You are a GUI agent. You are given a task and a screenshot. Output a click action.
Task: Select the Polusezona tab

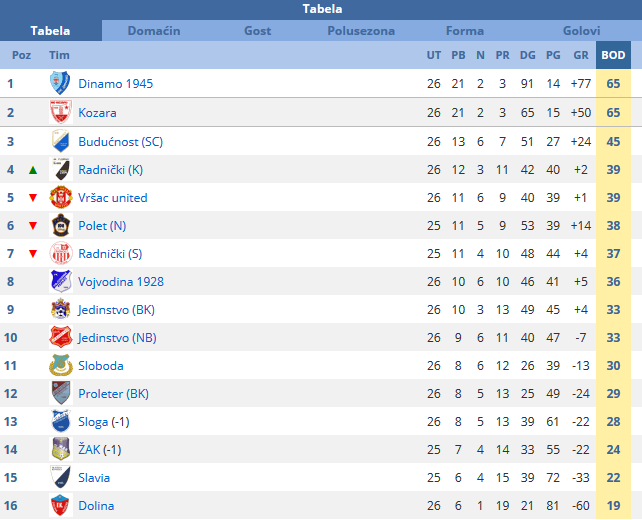tap(361, 31)
